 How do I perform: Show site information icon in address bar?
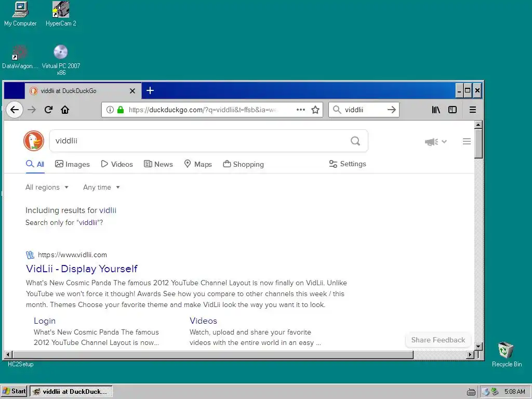coord(110,110)
